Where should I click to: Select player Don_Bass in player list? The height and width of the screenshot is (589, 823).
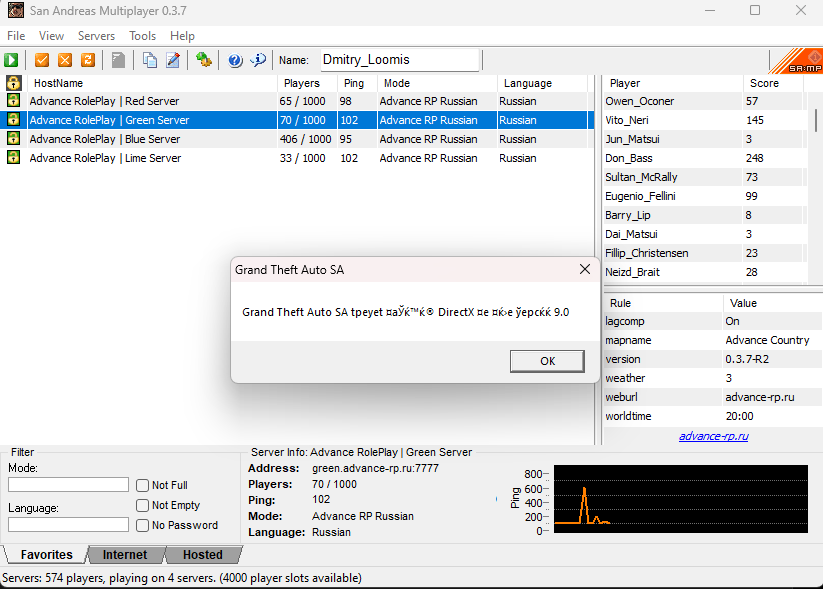pos(703,157)
